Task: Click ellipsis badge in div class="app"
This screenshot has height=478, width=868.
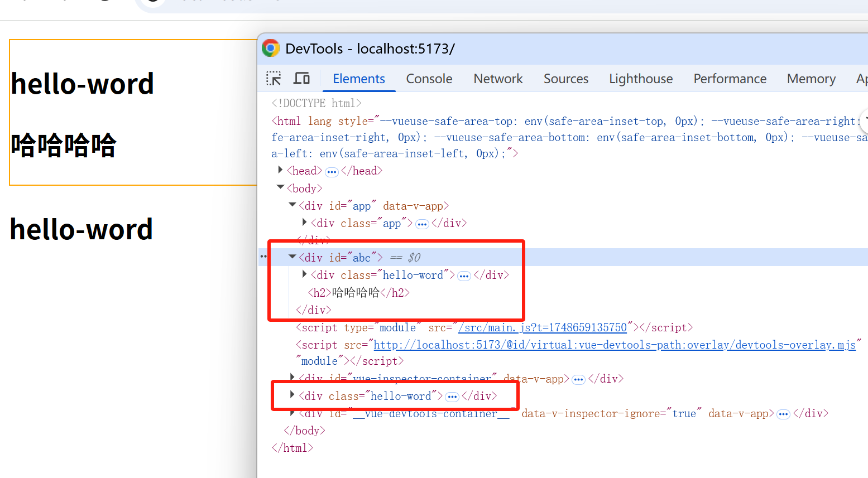Action: 422,224
